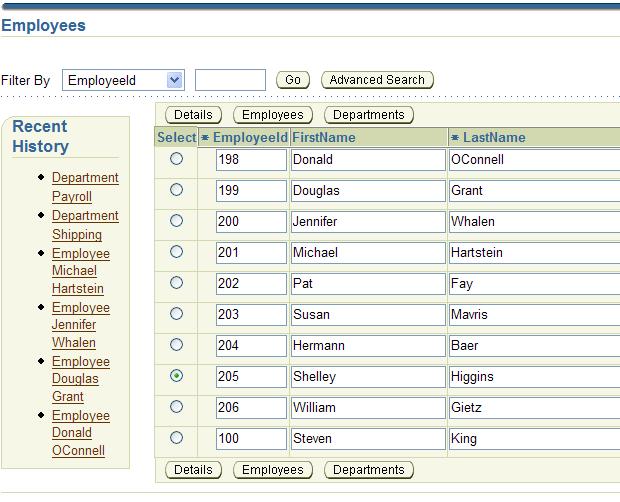The image size is (620, 502).
Task: Click the top Employees button
Action: 272,115
